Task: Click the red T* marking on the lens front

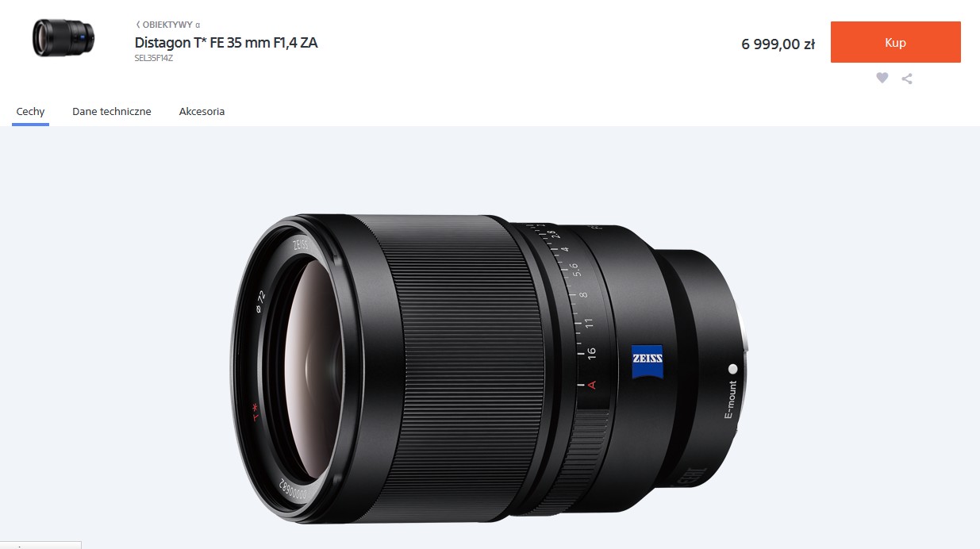Action: [x=256, y=412]
